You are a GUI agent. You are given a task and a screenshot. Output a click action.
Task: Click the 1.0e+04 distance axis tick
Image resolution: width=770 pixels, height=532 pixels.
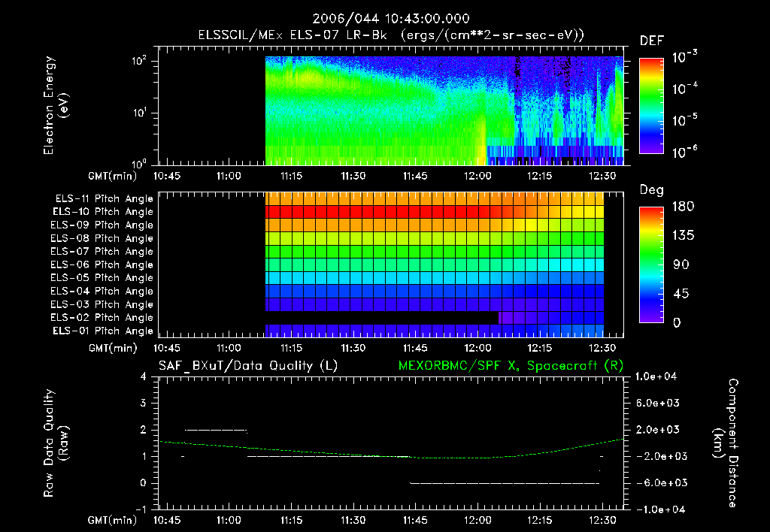(x=656, y=377)
